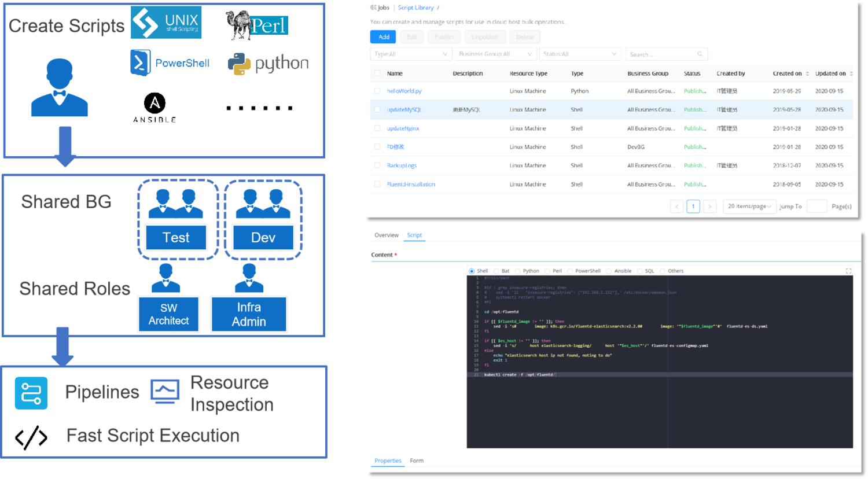Open the Form tab
The width and height of the screenshot is (868, 479).
click(x=417, y=460)
